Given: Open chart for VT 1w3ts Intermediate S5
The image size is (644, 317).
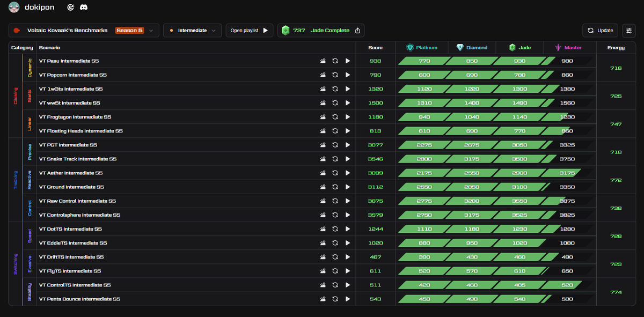Looking at the screenshot, I should click(x=323, y=89).
